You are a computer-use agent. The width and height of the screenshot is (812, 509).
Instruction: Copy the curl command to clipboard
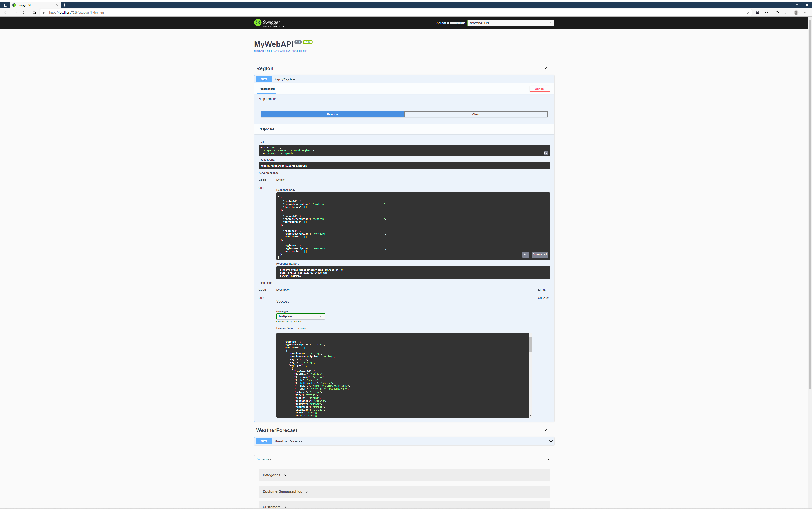pyautogui.click(x=545, y=153)
